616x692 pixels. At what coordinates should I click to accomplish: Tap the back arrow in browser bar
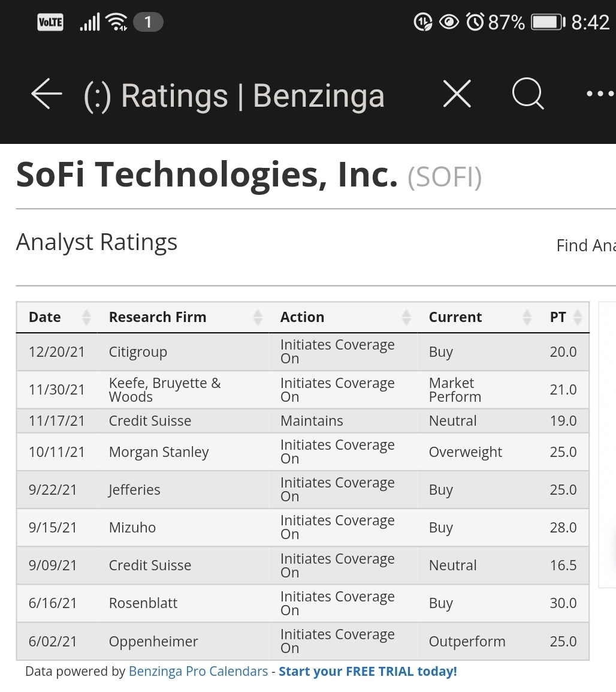[x=46, y=94]
